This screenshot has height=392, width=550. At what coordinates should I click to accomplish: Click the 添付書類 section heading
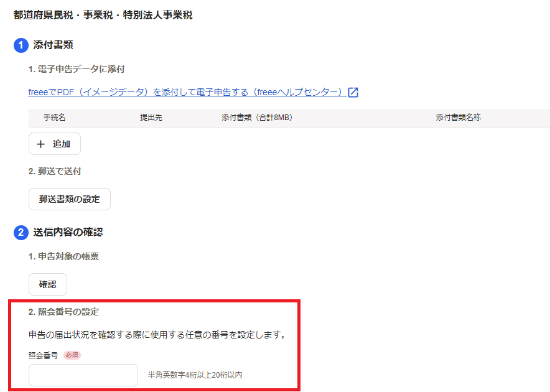53,45
